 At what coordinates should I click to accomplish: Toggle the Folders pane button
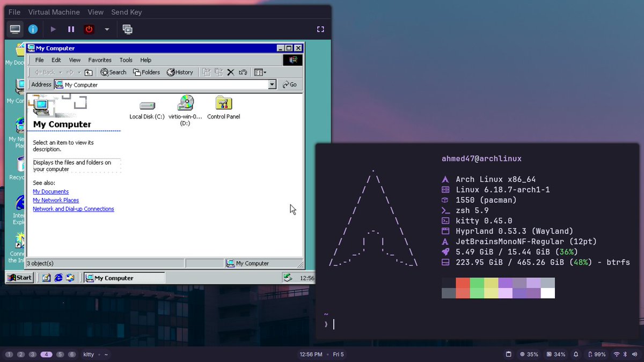147,72
